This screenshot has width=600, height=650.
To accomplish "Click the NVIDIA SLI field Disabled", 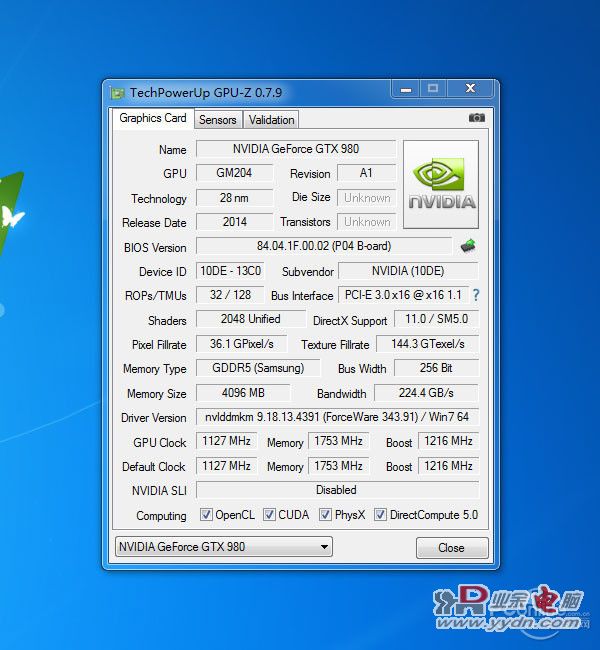I will 337,490.
